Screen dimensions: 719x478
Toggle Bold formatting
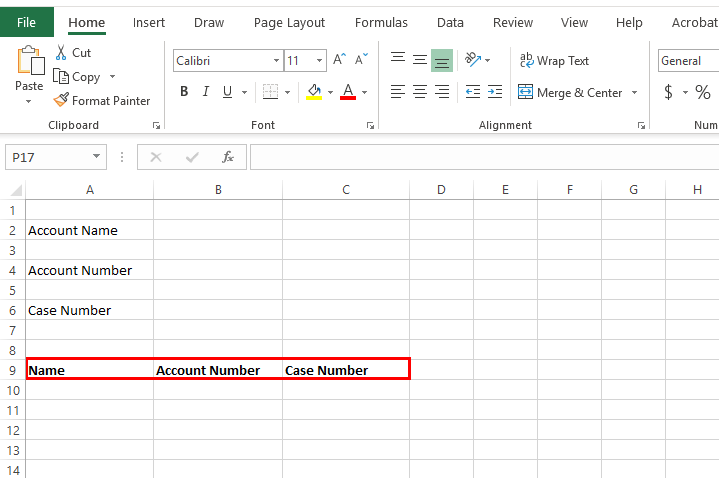[x=184, y=92]
